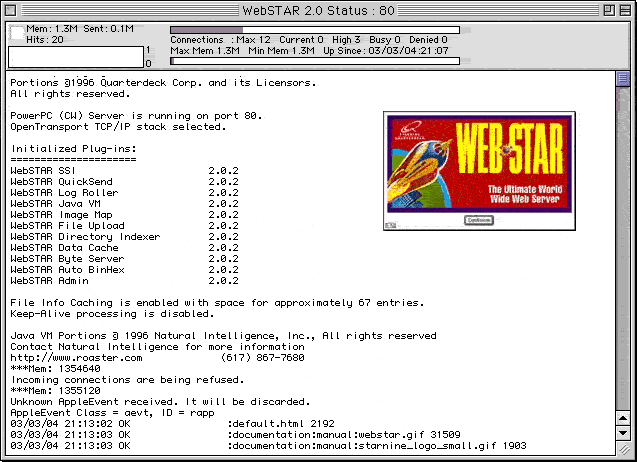
Task: Click 'Incoming connections are being refused.' line
Action: click(127, 380)
